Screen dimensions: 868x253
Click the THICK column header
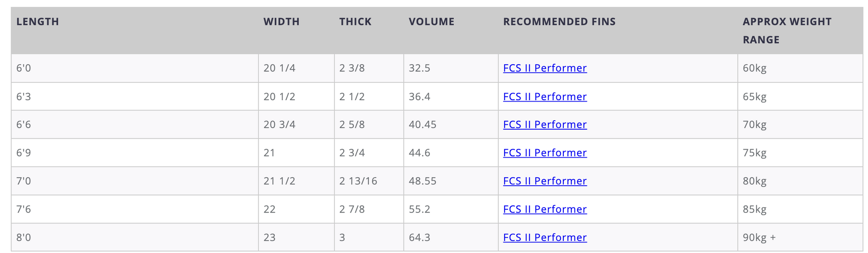355,22
